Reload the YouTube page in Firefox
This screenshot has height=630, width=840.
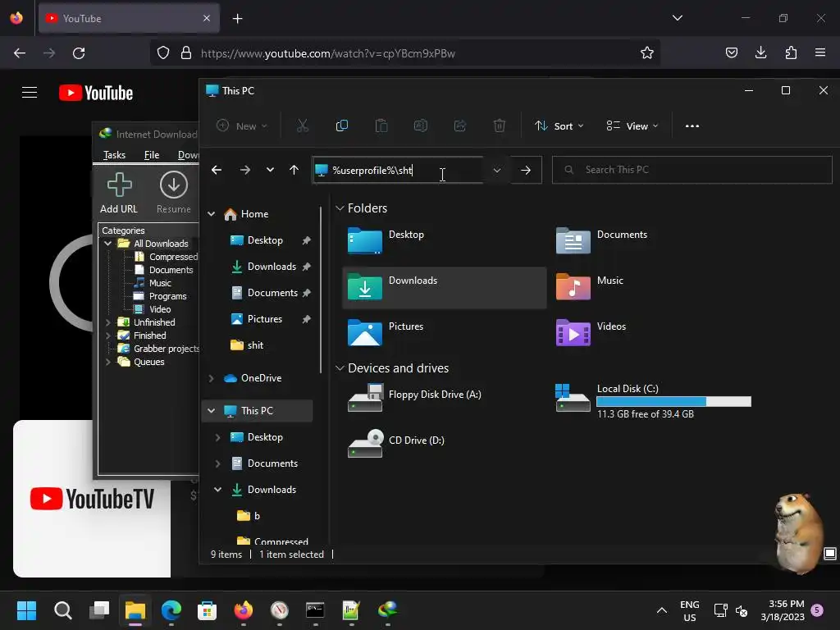coord(79,53)
